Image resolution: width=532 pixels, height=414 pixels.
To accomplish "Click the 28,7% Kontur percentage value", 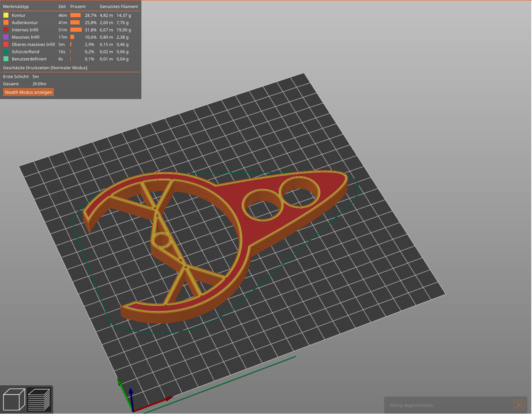I will click(x=91, y=15).
